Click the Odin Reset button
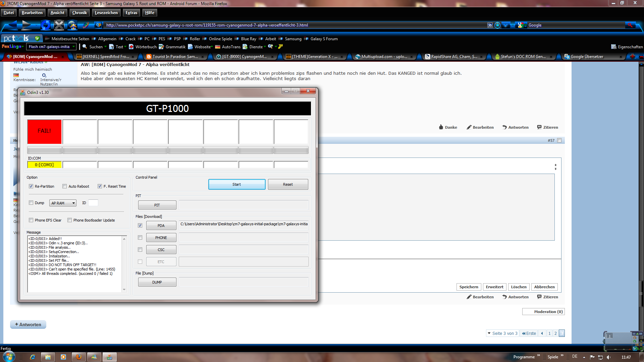Viewport: 644px width, 362px height. pos(288,184)
